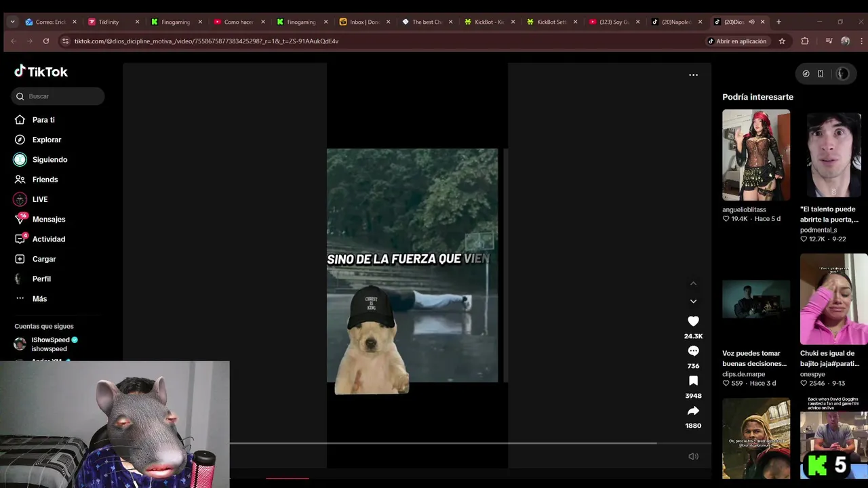Click the browser address bar URL

(x=206, y=41)
